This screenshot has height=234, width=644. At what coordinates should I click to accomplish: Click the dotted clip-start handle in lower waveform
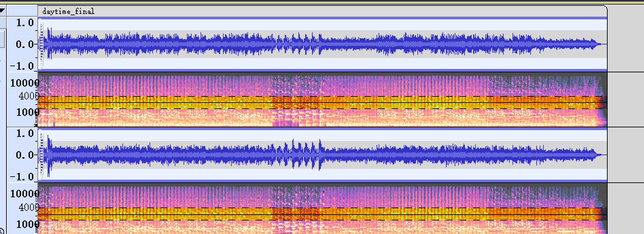pos(41,155)
